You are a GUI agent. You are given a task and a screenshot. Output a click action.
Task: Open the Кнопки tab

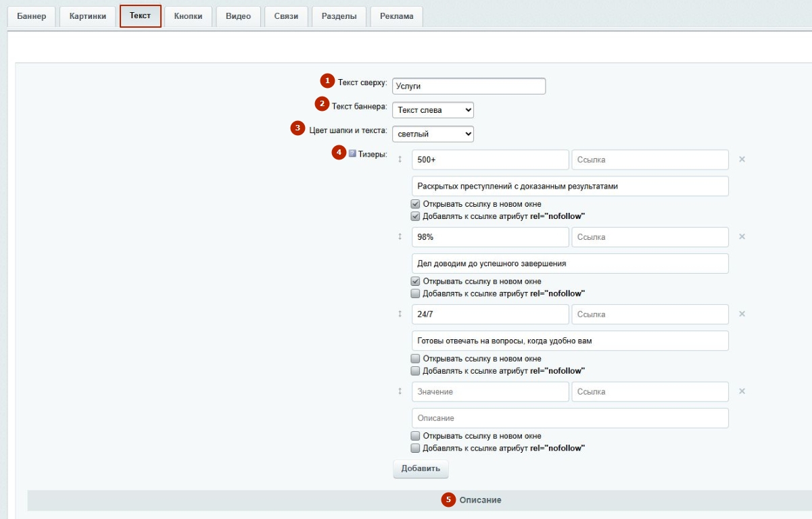pos(188,16)
